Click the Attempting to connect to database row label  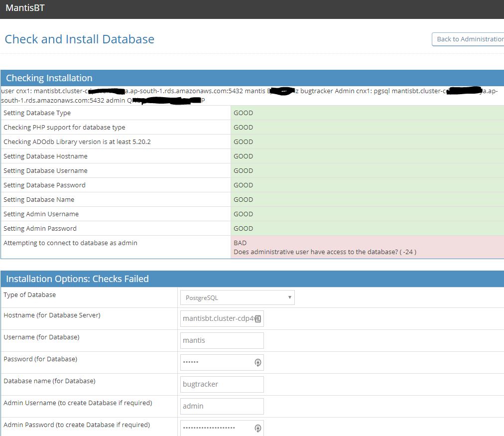[x=70, y=243]
